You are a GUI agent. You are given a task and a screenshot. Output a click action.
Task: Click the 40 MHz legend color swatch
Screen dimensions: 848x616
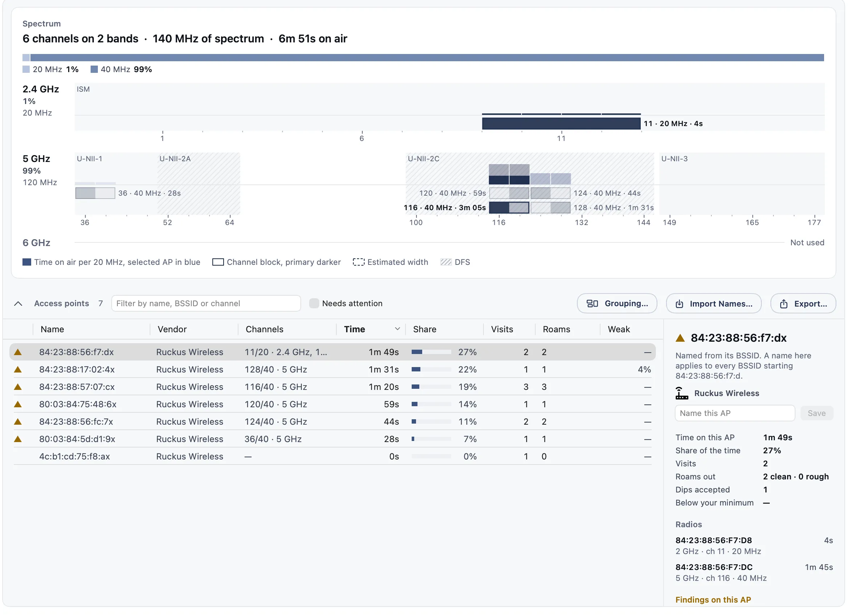coord(94,70)
